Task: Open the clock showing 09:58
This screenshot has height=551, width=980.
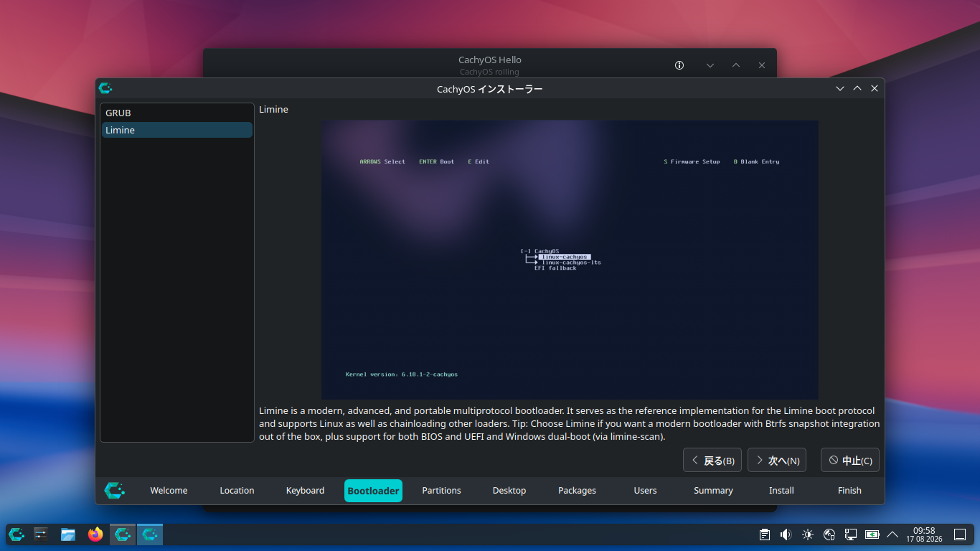Action: point(924,534)
